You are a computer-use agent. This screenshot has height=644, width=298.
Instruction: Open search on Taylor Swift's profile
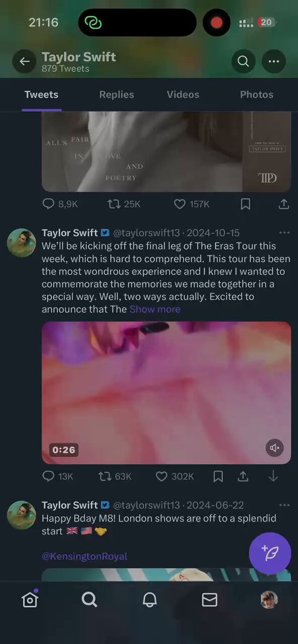click(x=243, y=62)
